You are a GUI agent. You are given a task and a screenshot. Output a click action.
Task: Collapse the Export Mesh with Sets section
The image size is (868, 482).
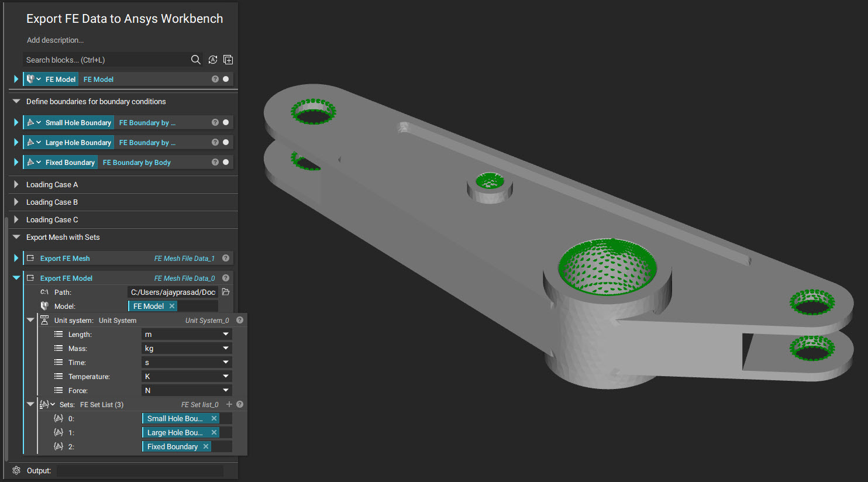pyautogui.click(x=16, y=237)
